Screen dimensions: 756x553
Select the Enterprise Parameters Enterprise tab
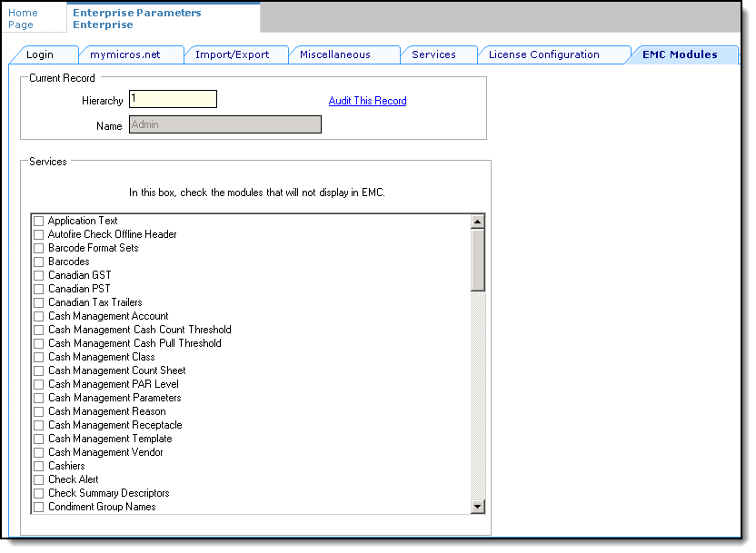tap(164, 18)
